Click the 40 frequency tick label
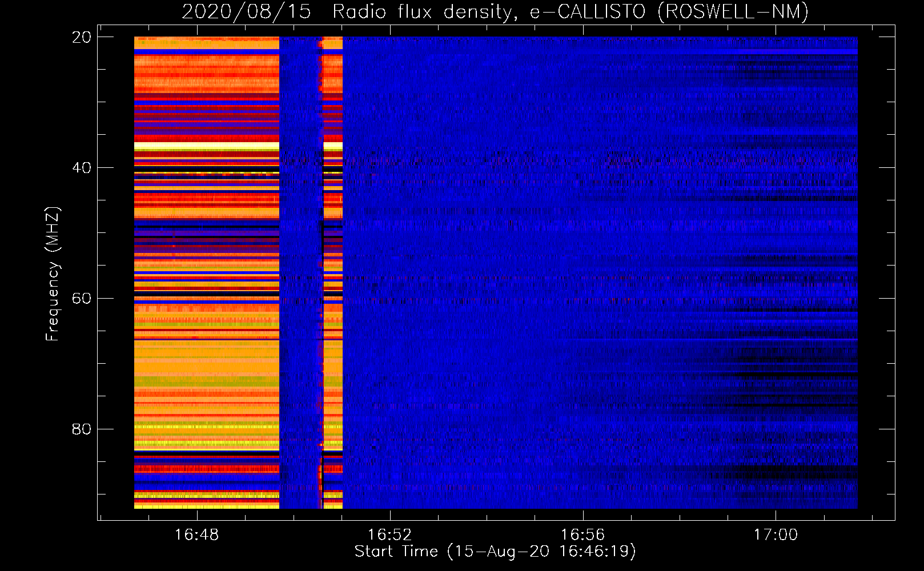This screenshot has width=924, height=571. pos(82,168)
